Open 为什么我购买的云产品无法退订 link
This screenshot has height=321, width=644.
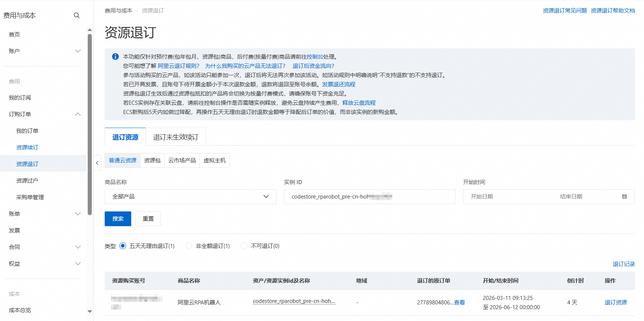[x=245, y=66]
